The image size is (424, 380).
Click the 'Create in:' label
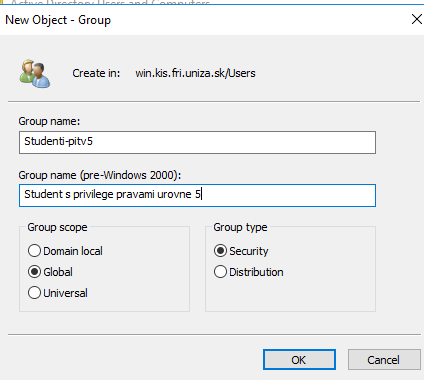click(x=96, y=73)
